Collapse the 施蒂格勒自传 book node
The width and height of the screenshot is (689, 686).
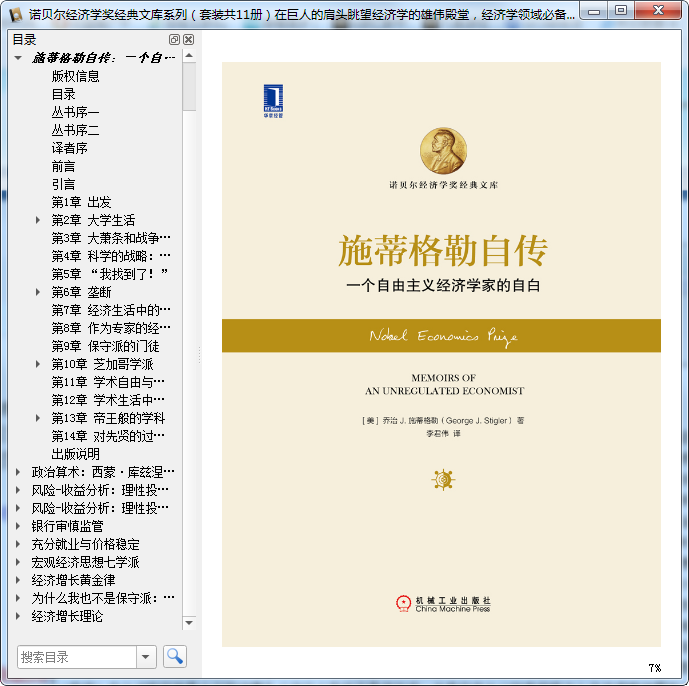click(x=18, y=58)
